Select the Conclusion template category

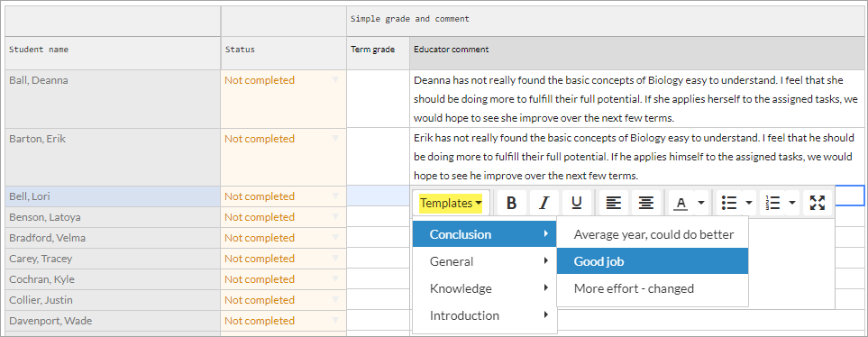tap(485, 234)
